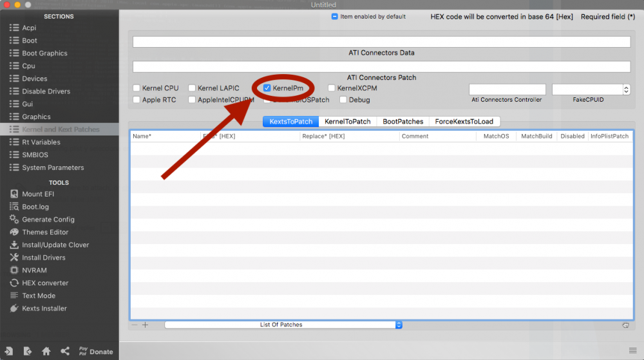This screenshot has height=360, width=644.
Task: Open the ForceKextsToLoad tab
Action: pyautogui.click(x=464, y=122)
